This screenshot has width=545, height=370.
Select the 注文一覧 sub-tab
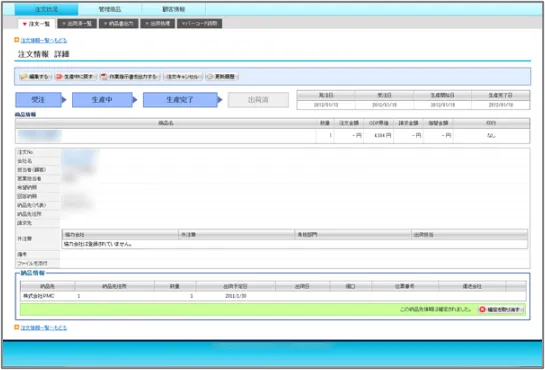(x=36, y=24)
